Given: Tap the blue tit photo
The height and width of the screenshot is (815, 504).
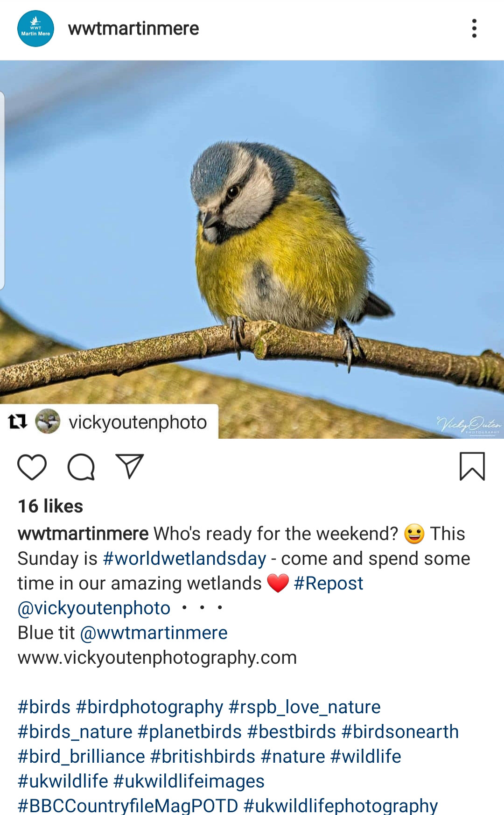Looking at the screenshot, I should click(252, 249).
